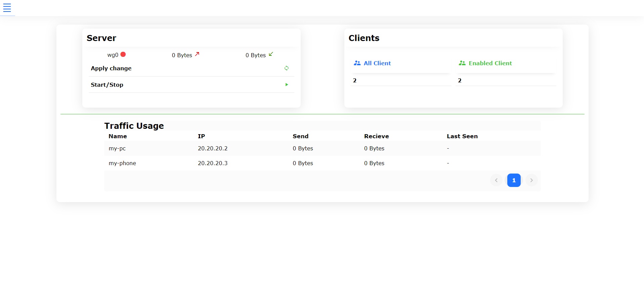Click the Enabled Client people icon
This screenshot has height=303, width=644.
(x=462, y=63)
